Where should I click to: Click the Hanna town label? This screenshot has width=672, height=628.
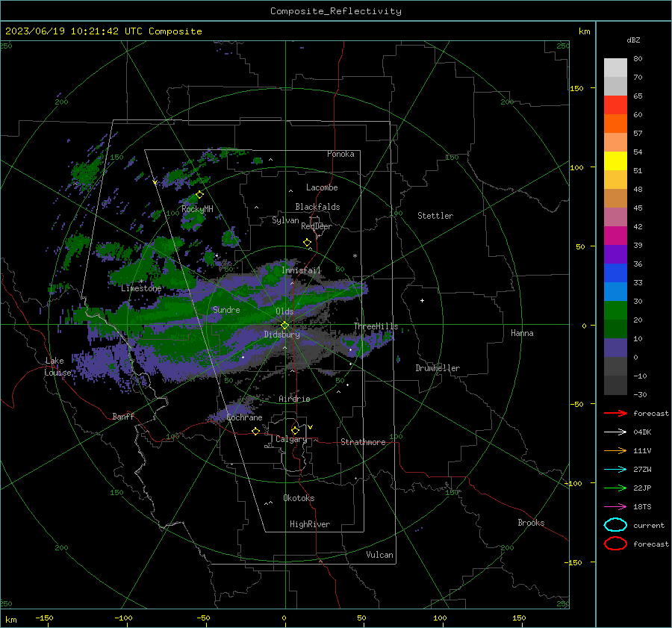[x=522, y=333]
